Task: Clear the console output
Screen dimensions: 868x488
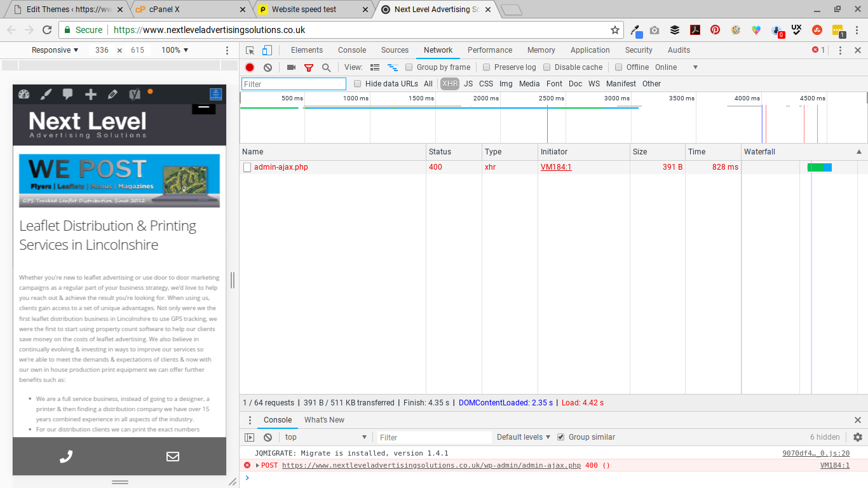Action: 268,437
